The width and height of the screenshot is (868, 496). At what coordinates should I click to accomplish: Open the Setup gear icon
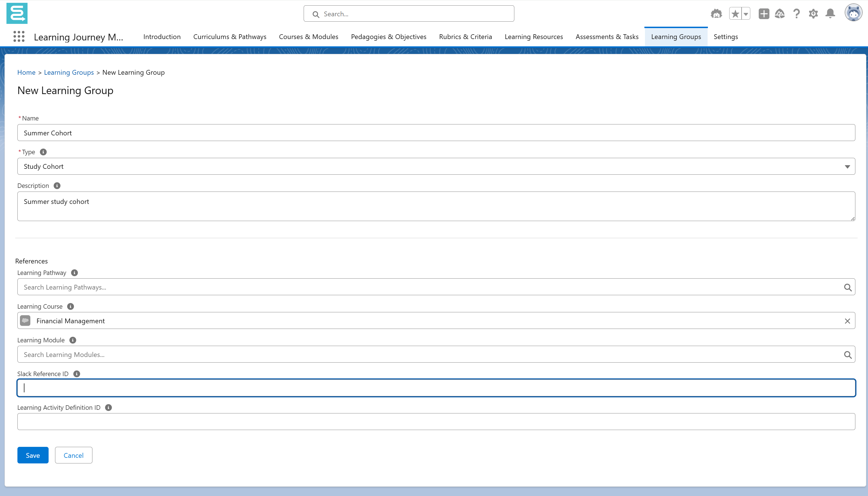click(813, 14)
